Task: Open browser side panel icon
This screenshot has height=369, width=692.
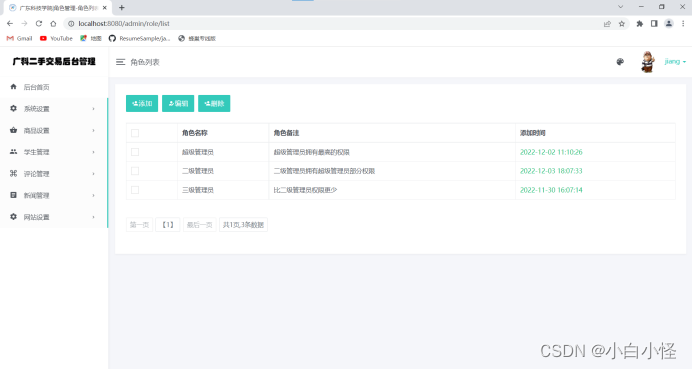Action: pos(654,24)
